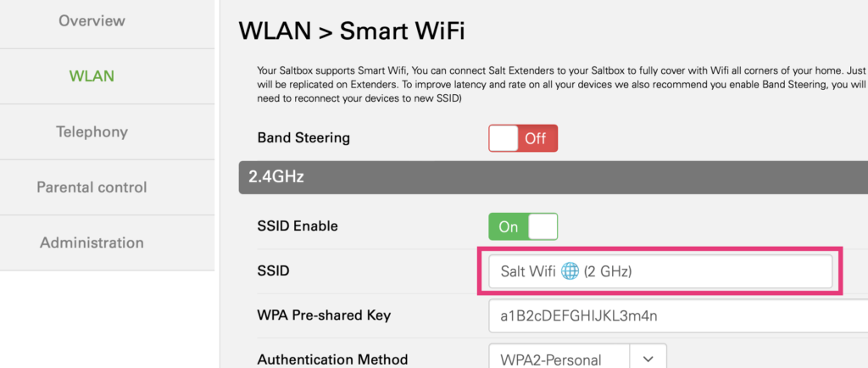Click the "SSID" row label
This screenshot has height=368, width=868.
(x=273, y=271)
